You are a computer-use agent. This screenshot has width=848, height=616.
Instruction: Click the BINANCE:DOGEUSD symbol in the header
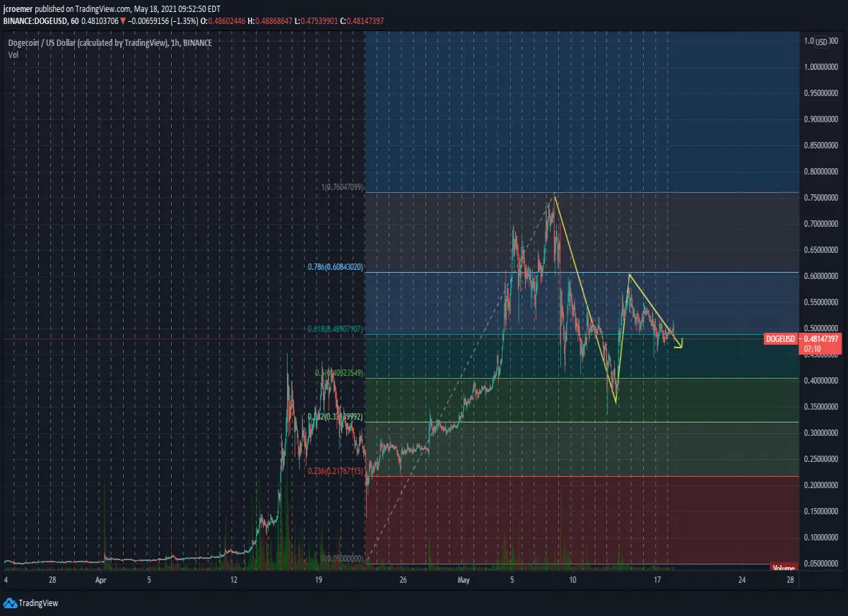tap(32, 21)
